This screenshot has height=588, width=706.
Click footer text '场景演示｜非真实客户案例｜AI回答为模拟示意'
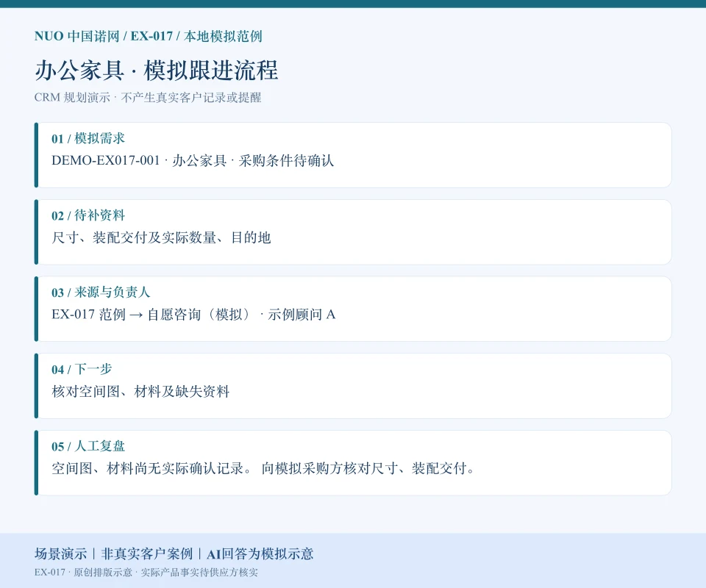[174, 553]
